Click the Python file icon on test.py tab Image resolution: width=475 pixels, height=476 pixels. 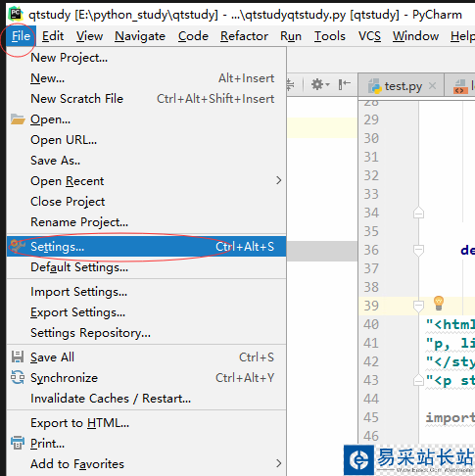374,86
